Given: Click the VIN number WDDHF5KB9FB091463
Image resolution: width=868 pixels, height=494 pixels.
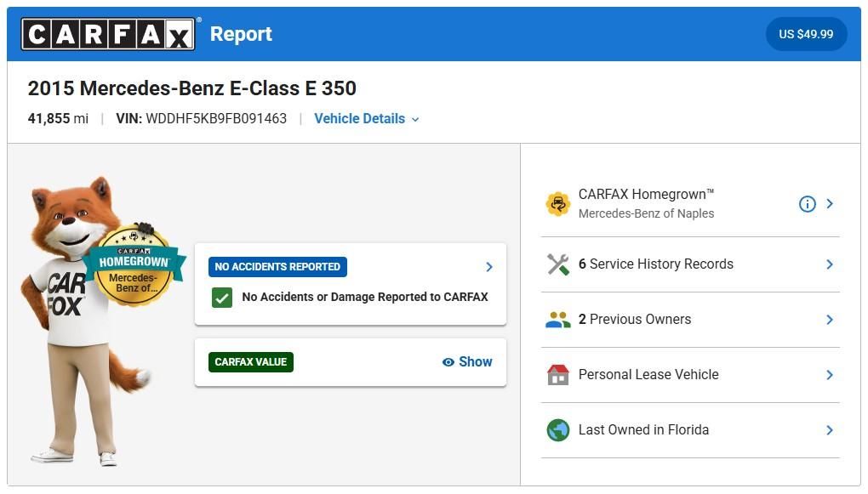Looking at the screenshot, I should 216,118.
